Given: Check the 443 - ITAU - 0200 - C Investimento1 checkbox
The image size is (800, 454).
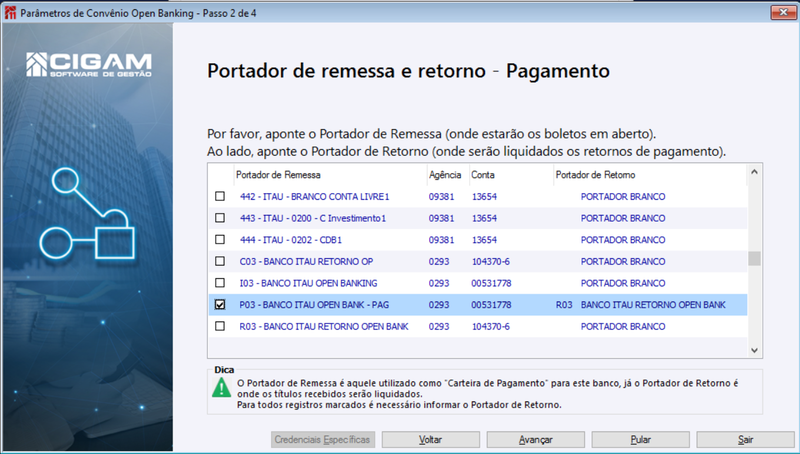Looking at the screenshot, I should coord(220,218).
